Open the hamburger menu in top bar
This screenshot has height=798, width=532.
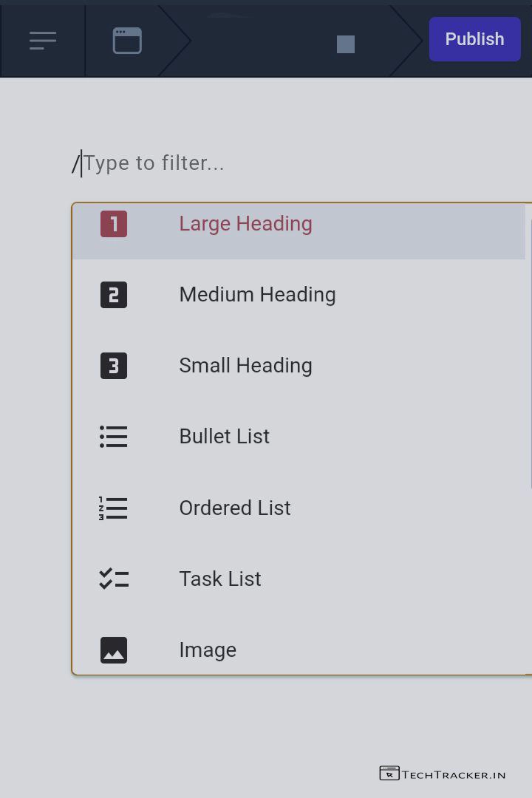(43, 41)
